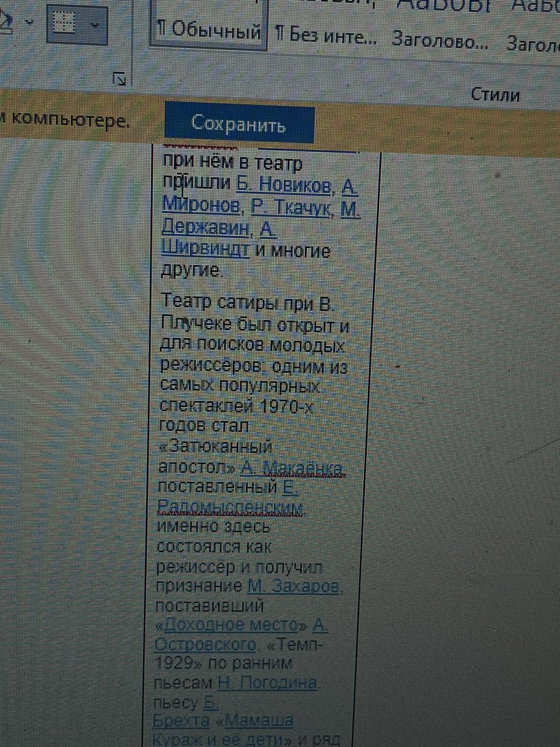Open the Б. Новиков hyperlink

coord(283,184)
